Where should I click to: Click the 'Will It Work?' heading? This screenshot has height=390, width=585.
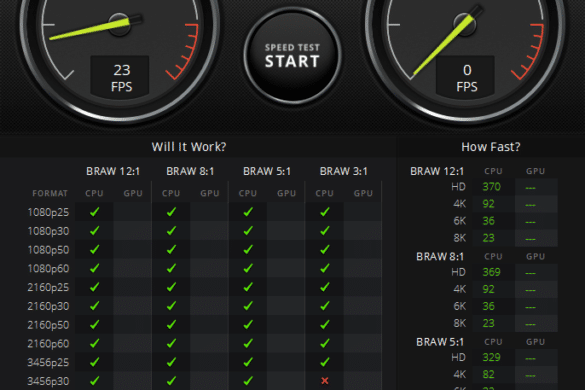point(189,147)
